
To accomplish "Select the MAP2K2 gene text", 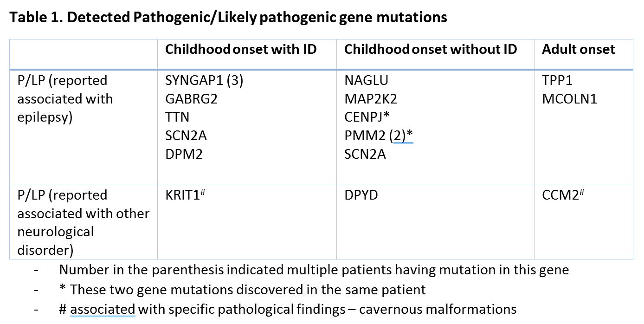I will click(370, 99).
